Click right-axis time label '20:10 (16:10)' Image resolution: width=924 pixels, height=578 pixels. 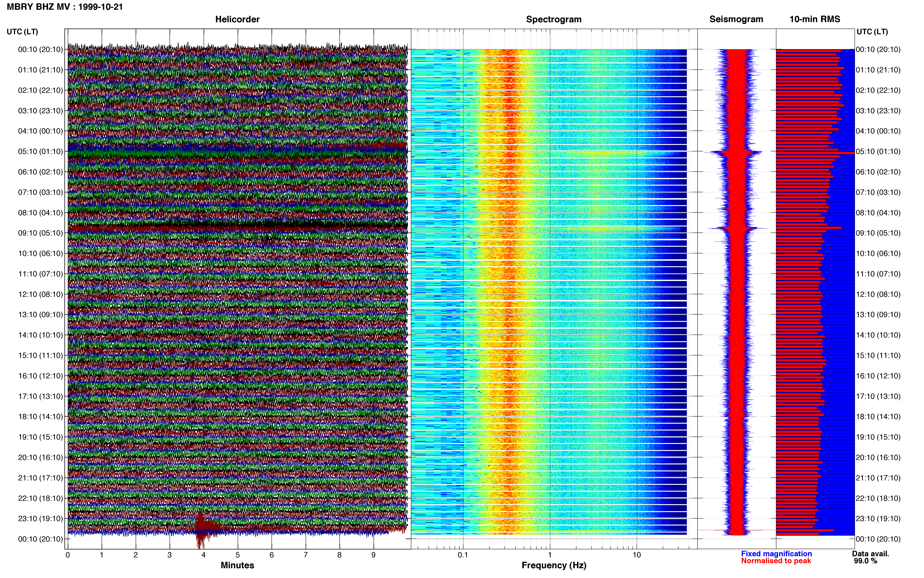[878, 458]
